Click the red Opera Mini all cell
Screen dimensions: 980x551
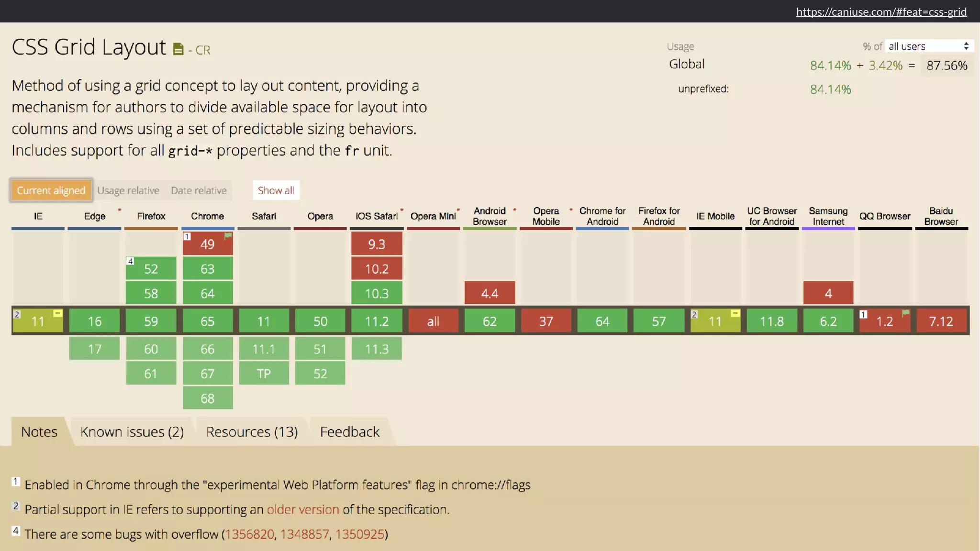433,321
